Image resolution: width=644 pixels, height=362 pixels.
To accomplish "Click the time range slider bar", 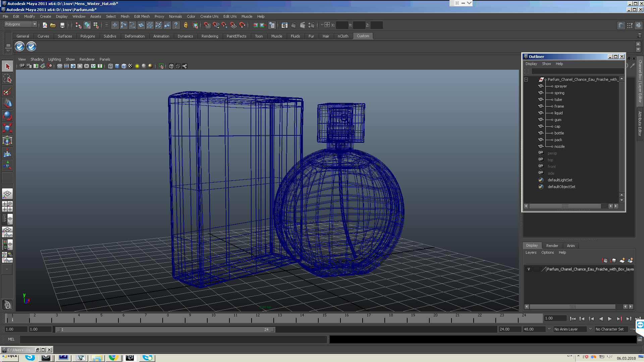I will [x=164, y=329].
